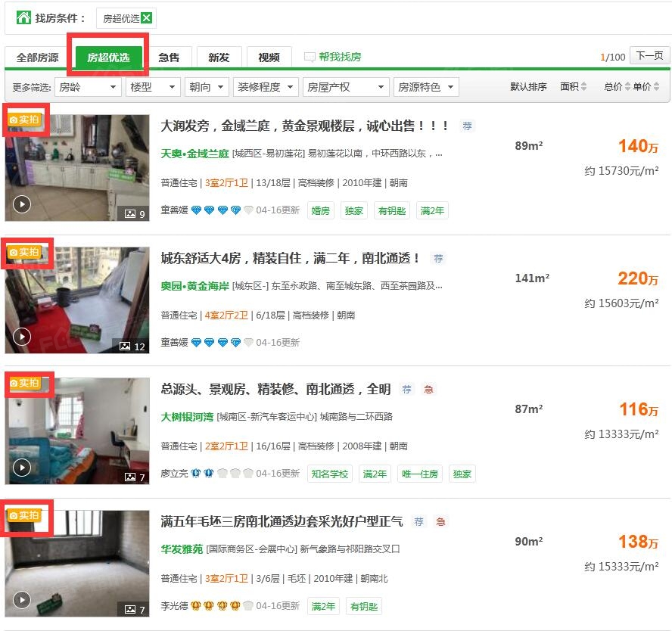Open community link 天奥•金域兰庭
Image resolution: width=672 pixels, height=631 pixels.
coord(195,154)
